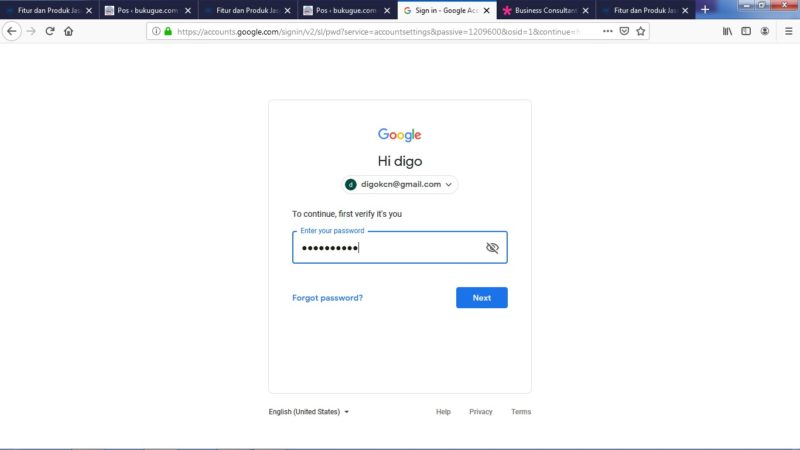Open the Terms link
The height and width of the screenshot is (450, 800).
pos(521,412)
